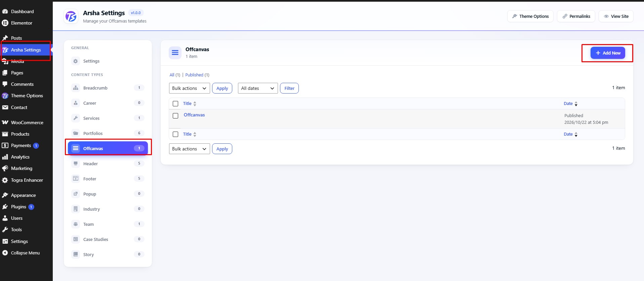Click the Appearance brush icon

pyautogui.click(x=5, y=195)
